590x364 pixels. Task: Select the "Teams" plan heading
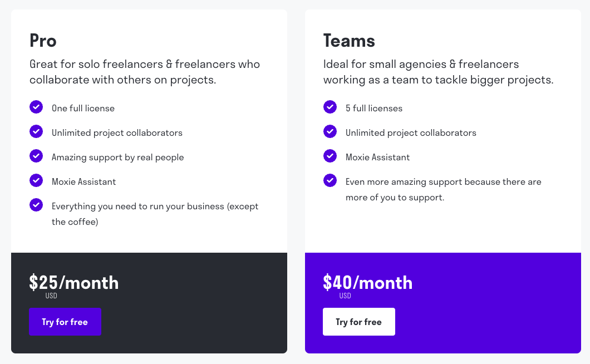[x=349, y=41]
